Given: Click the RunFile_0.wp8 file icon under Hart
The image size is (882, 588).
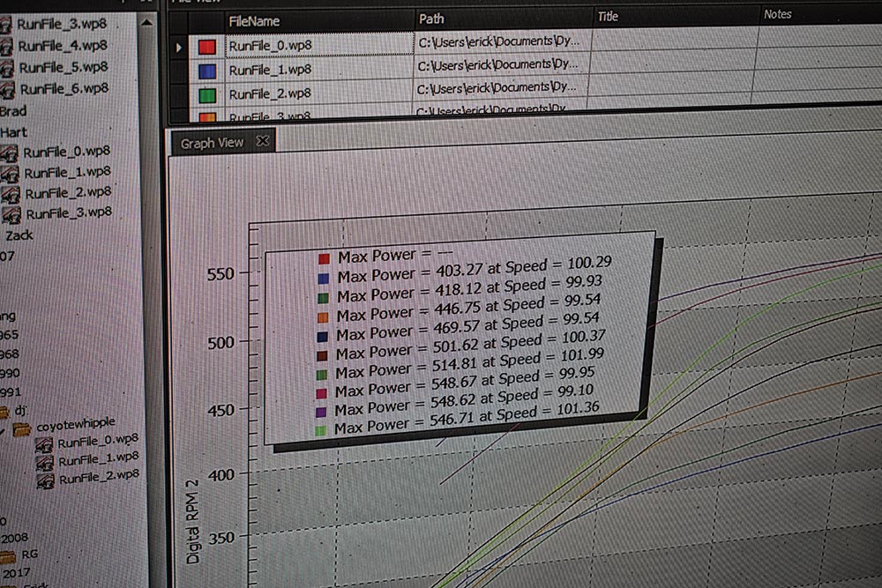Looking at the screenshot, I should click(10, 153).
